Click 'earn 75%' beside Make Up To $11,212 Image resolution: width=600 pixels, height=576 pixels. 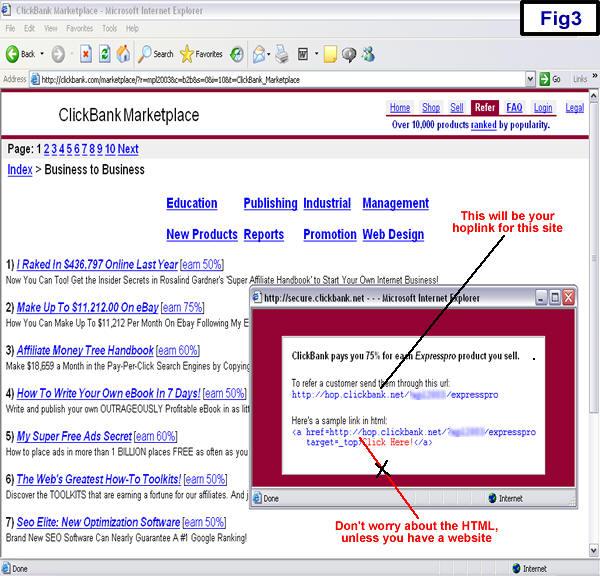pyautogui.click(x=183, y=307)
